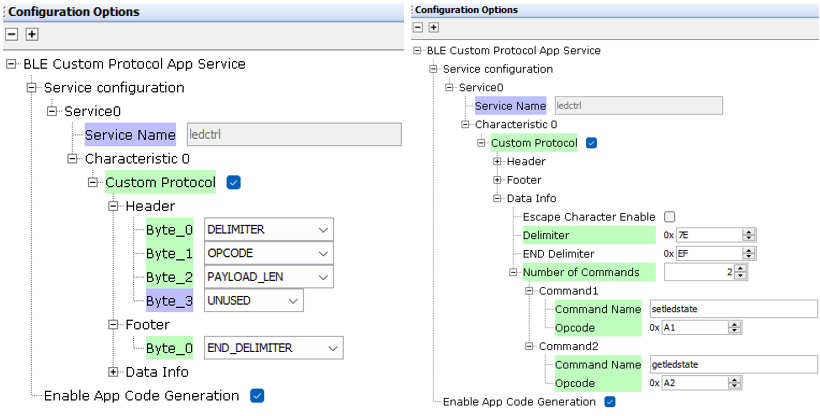Collapse all button in left Configuration Options toolbar
Image resolution: width=820 pixels, height=416 pixels.
12,35
